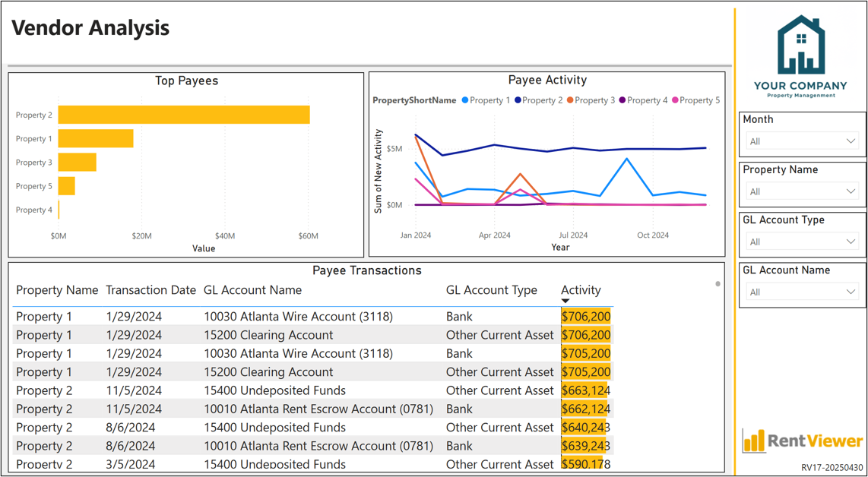868x477 pixels.
Task: Sort table by GL Account Name header
Action: [252, 290]
